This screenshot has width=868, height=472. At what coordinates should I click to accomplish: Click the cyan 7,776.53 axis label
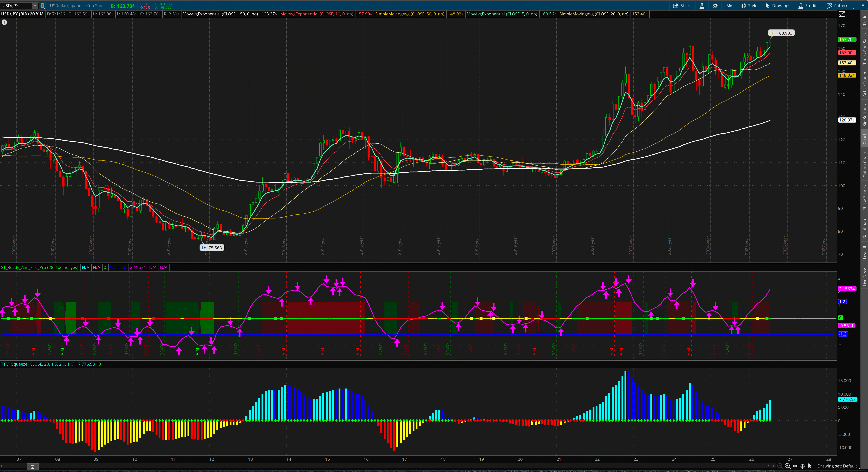click(847, 400)
